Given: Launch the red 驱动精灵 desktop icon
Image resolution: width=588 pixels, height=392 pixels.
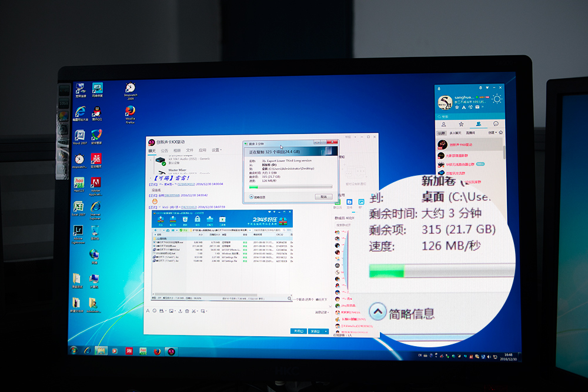Looking at the screenshot, I should 96,161.
